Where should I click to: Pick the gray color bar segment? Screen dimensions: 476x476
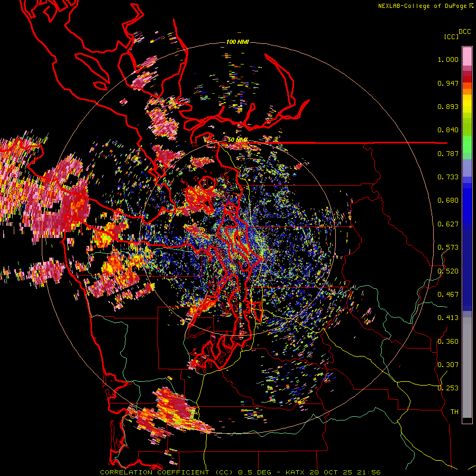pyautogui.click(x=467, y=368)
